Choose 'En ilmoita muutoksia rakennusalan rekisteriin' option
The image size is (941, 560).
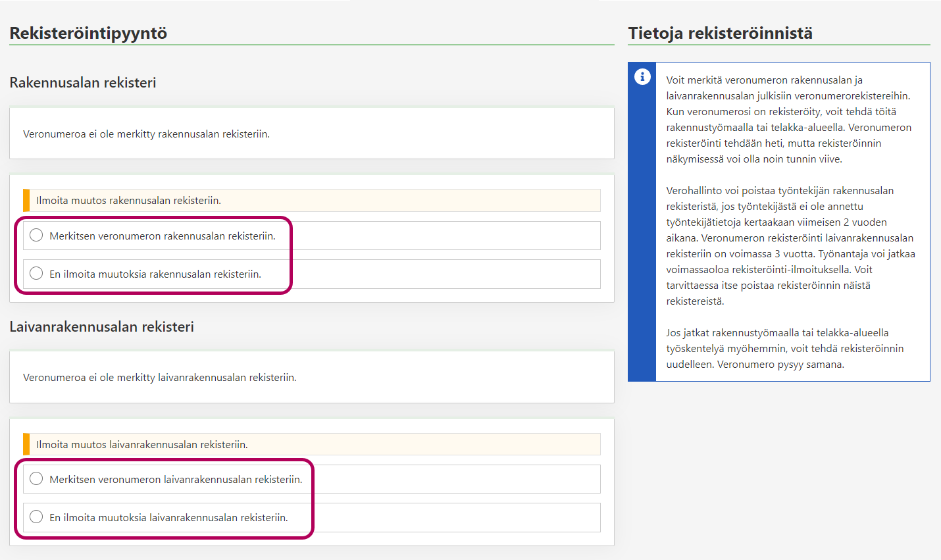tap(36, 274)
